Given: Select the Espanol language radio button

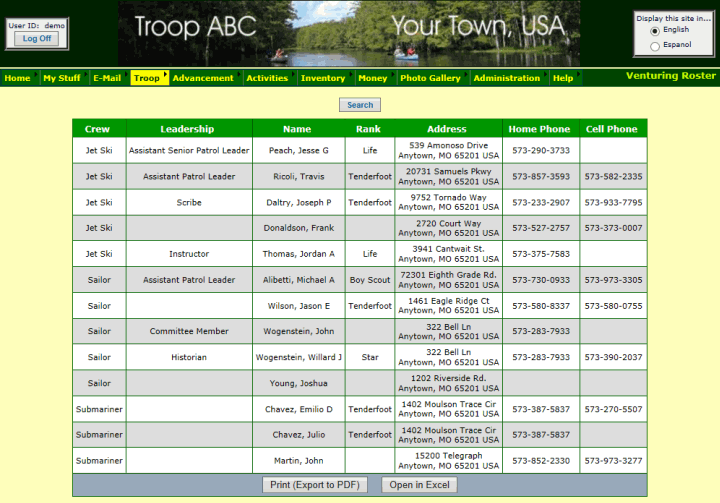Looking at the screenshot, I should 655,46.
